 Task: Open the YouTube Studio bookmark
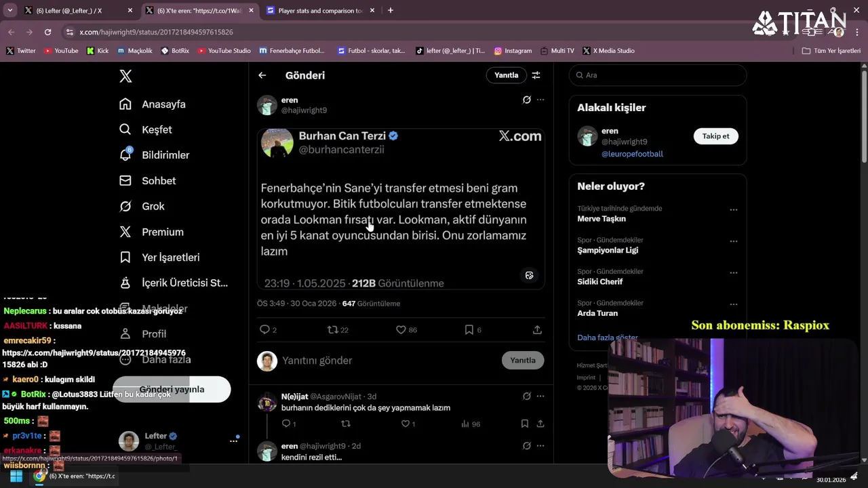coord(224,51)
